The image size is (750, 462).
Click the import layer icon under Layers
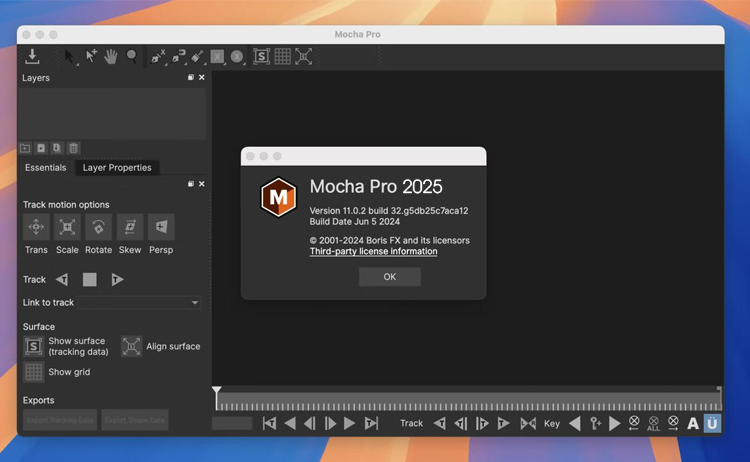[57, 148]
